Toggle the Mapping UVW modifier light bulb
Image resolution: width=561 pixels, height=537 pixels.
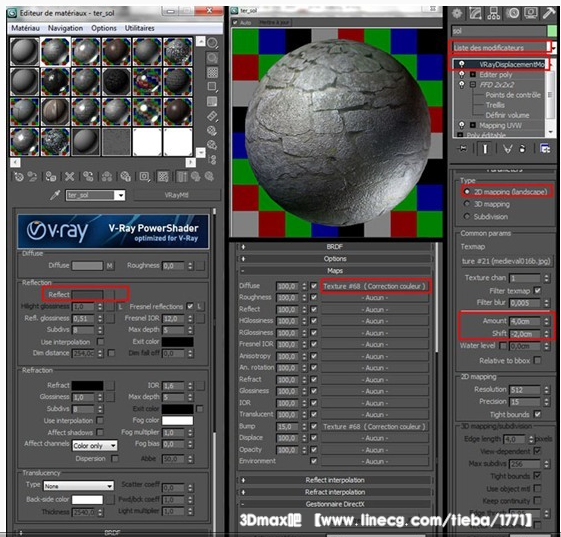[x=462, y=125]
